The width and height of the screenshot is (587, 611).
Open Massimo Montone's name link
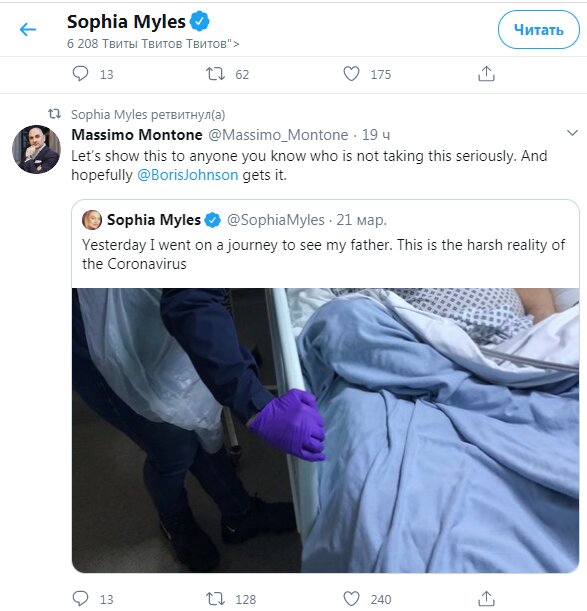pyautogui.click(x=137, y=135)
